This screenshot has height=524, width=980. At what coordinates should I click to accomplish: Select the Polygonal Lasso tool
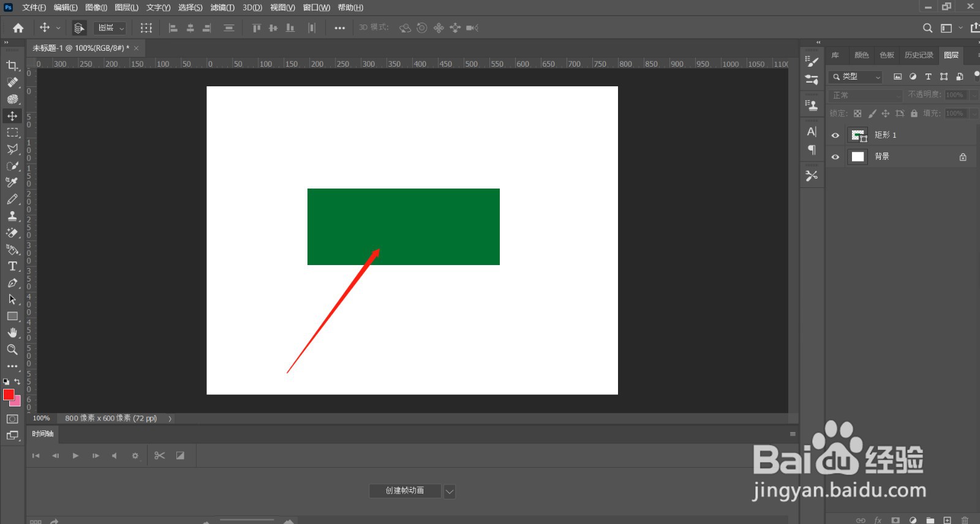12,149
